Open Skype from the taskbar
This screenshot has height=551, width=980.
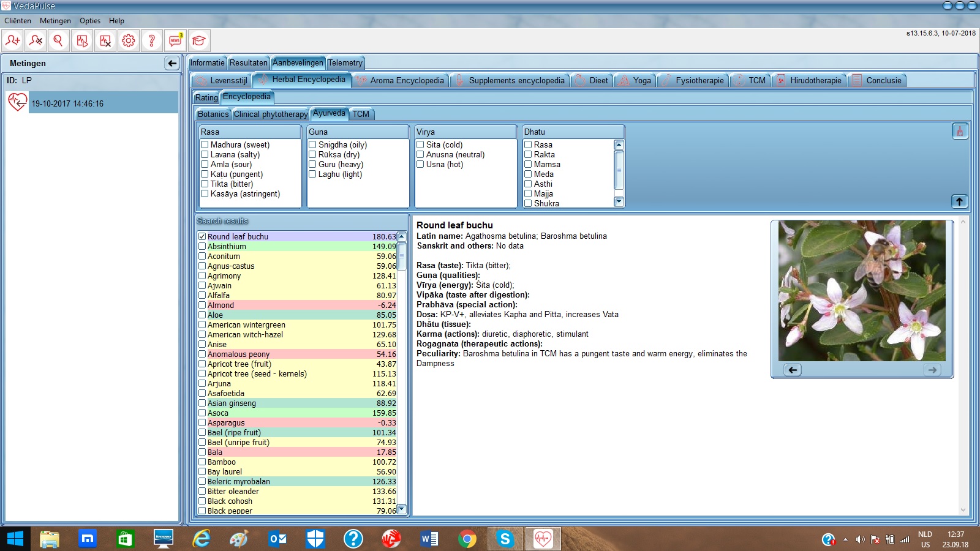(x=505, y=539)
